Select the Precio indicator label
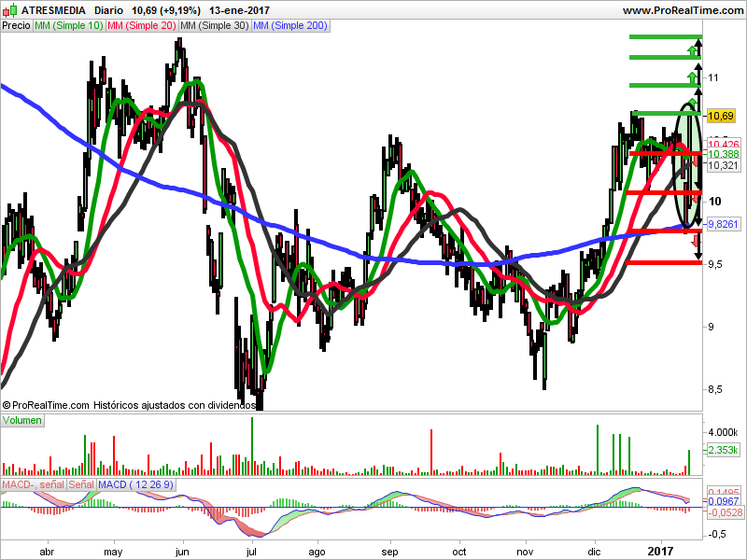 point(16,26)
